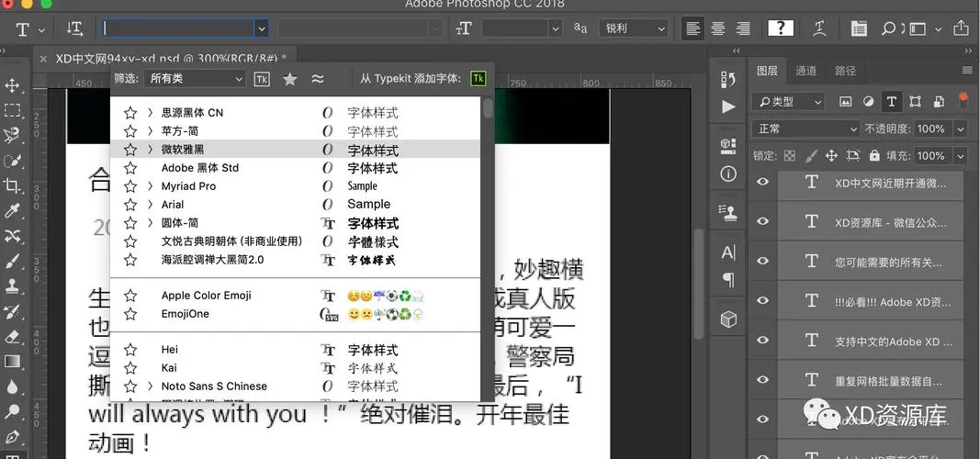The height and width of the screenshot is (459, 980).
Task: Select the Pen tool
Action: (12, 437)
